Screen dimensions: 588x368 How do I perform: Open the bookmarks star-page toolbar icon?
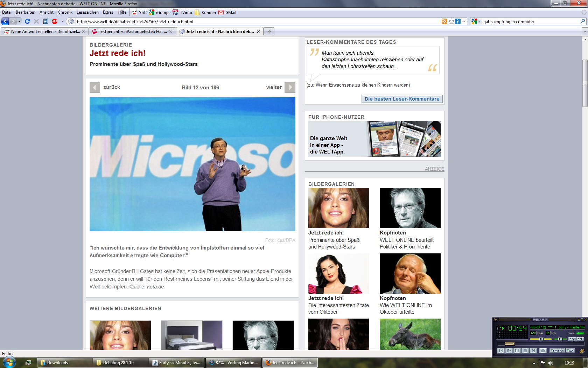coord(45,21)
